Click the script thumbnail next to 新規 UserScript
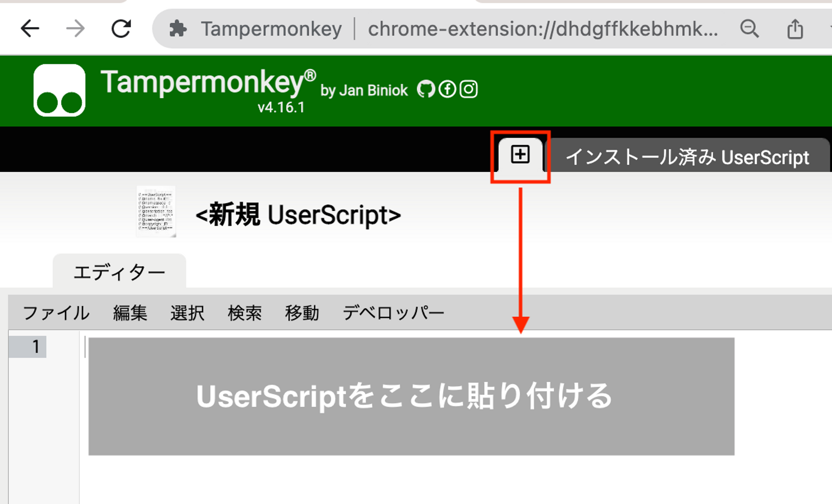 [156, 211]
